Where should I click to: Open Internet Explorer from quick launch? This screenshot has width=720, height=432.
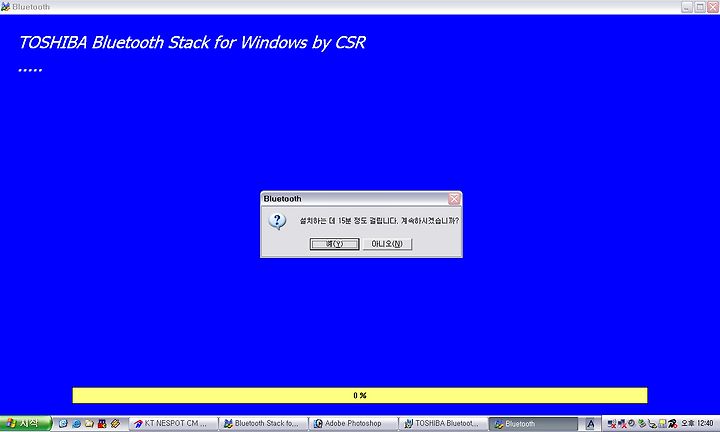tap(77, 424)
